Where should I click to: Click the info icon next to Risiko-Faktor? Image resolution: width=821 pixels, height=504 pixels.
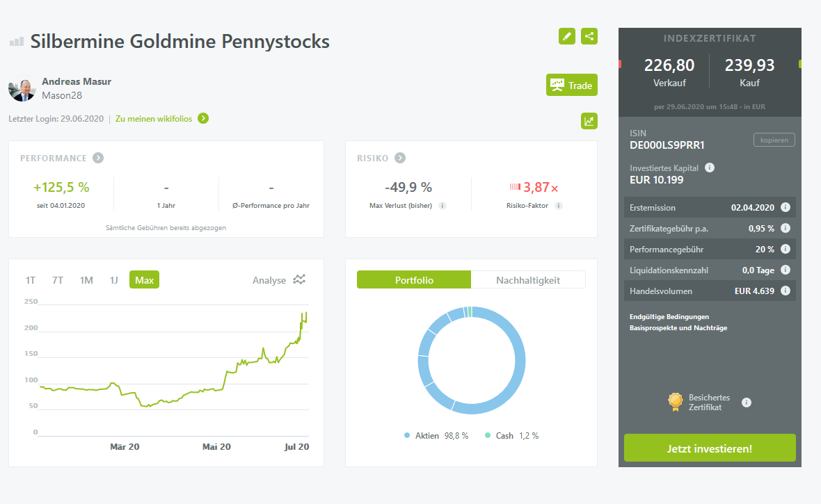click(559, 206)
